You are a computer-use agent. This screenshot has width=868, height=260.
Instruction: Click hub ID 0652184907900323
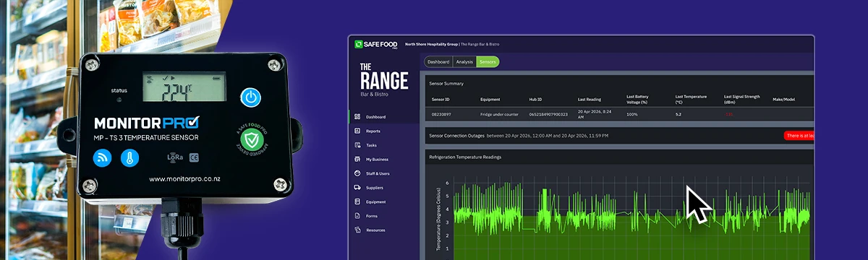click(x=548, y=114)
